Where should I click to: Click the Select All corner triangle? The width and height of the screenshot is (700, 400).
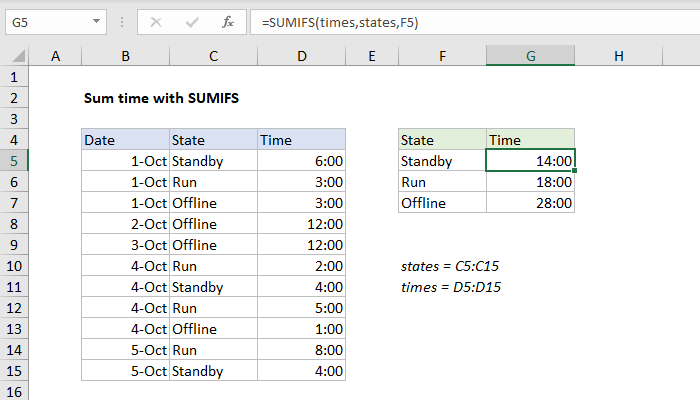(x=16, y=57)
